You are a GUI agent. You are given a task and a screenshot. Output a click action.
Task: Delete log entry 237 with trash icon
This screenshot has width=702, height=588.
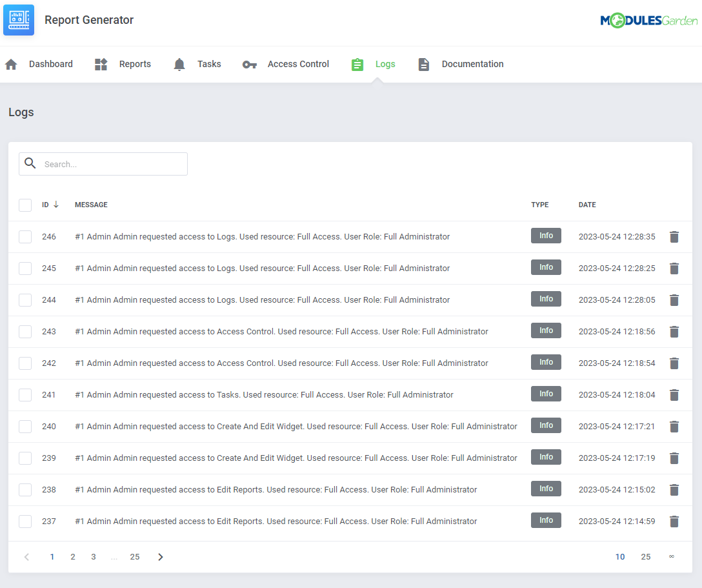coord(674,522)
